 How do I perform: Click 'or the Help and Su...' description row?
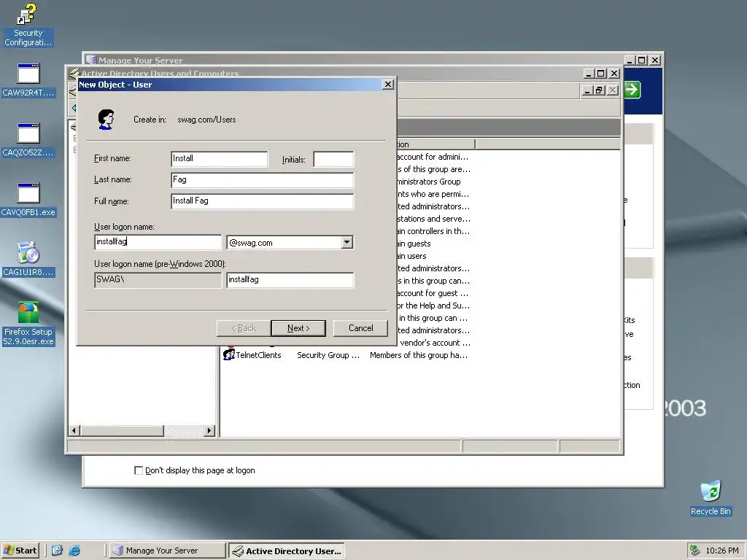click(433, 306)
